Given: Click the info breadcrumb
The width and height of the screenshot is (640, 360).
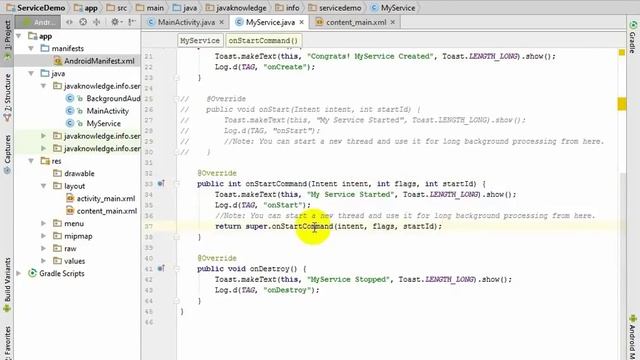Looking at the screenshot, I should pos(287,8).
